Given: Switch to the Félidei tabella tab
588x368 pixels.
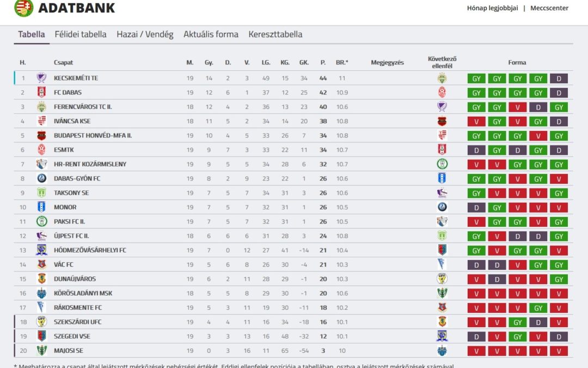Looking at the screenshot, I should click(80, 34).
